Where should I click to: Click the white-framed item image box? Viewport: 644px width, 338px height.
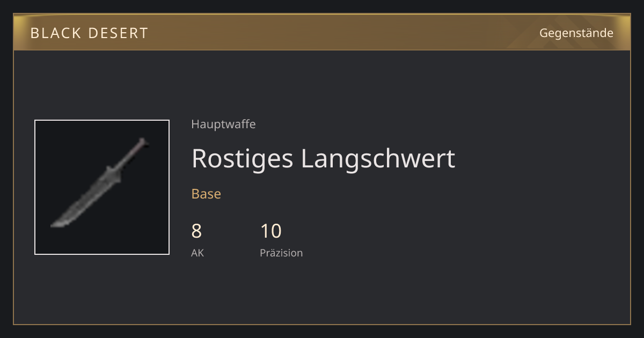coord(102,187)
